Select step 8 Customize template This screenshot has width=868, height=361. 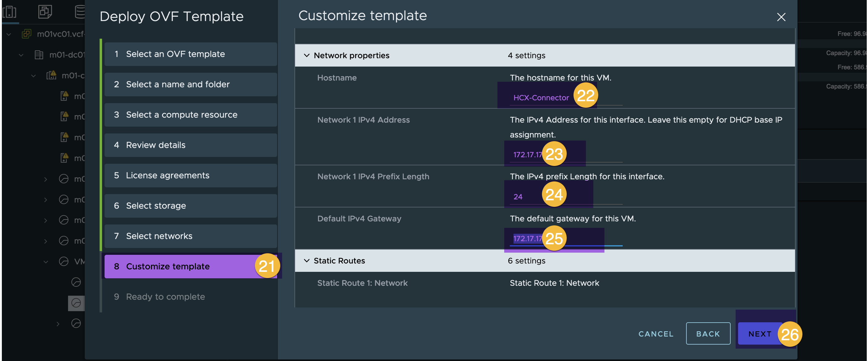[x=191, y=267]
